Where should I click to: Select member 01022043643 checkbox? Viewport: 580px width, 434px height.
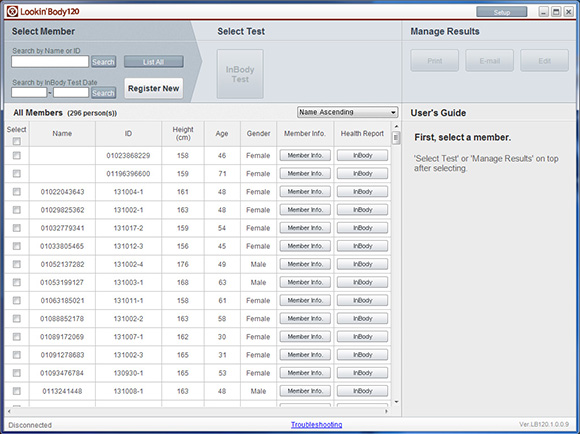(x=16, y=192)
